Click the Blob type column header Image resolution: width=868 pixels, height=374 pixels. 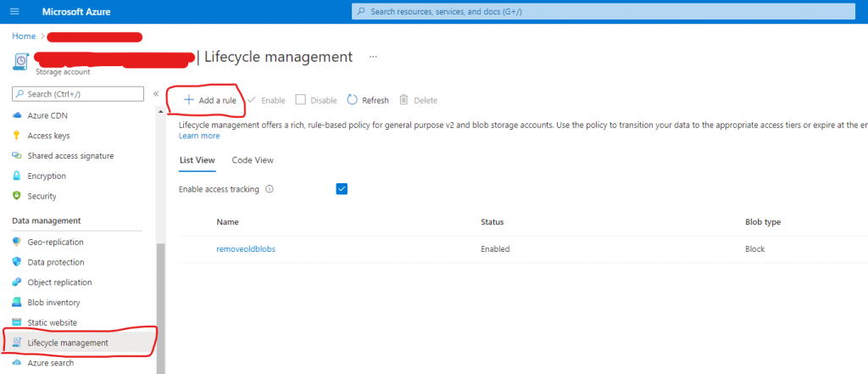(x=763, y=221)
